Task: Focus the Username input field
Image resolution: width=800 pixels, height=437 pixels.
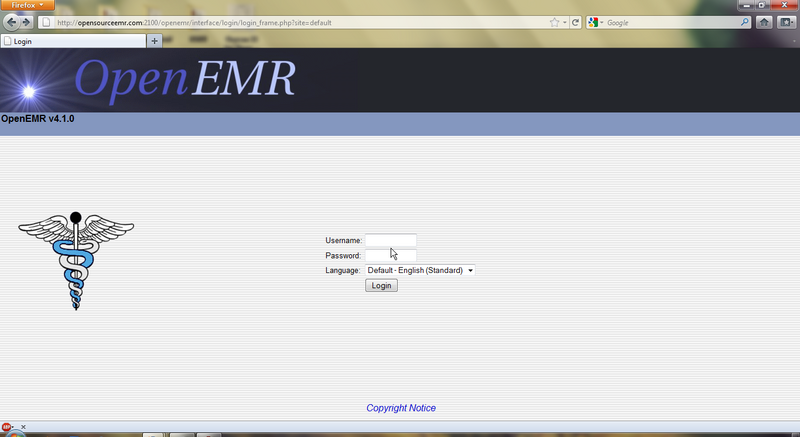Action: (x=391, y=240)
